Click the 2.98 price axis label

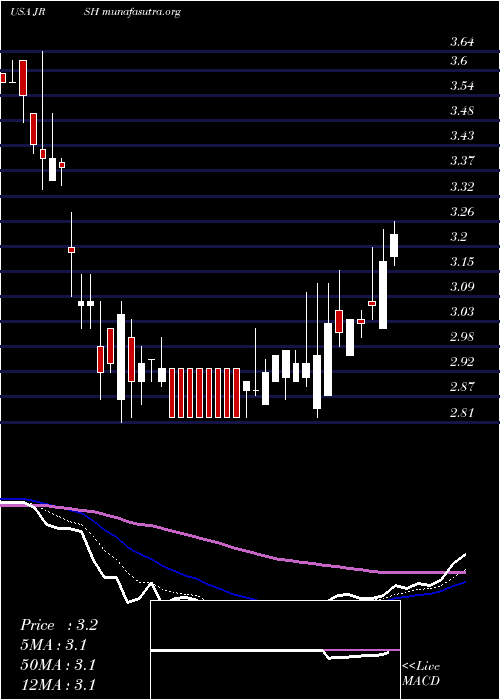click(462, 337)
